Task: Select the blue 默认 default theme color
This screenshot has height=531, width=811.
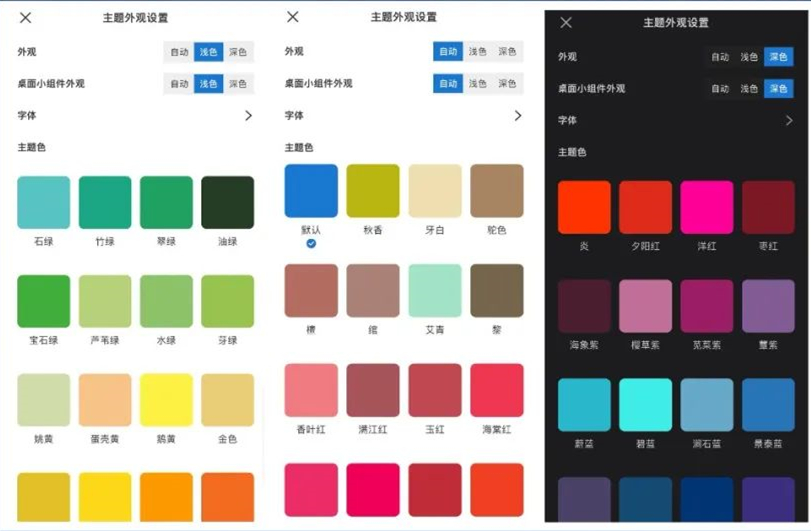Action: click(x=311, y=191)
